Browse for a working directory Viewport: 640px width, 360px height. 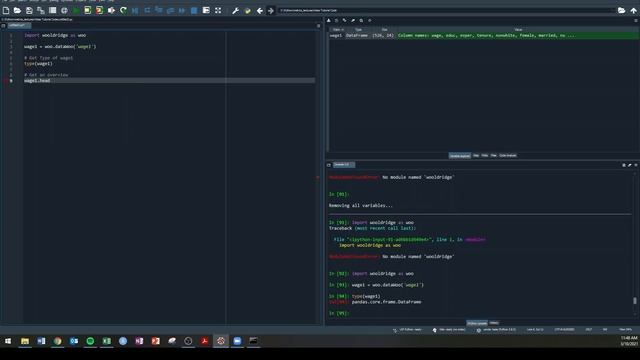coord(622,11)
